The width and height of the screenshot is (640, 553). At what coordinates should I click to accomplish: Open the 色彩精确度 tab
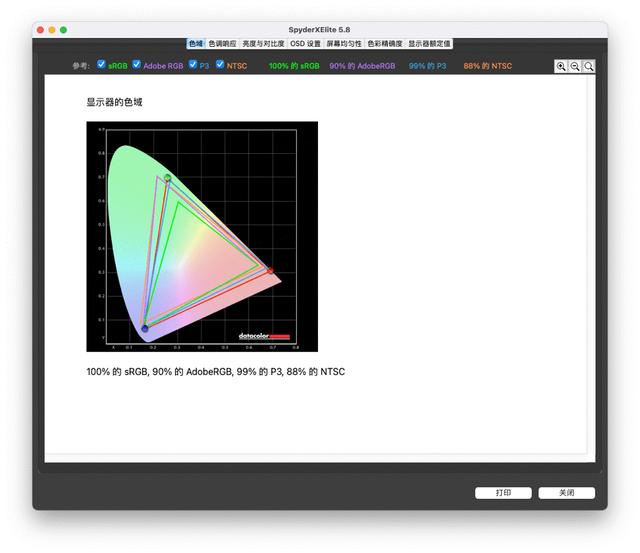pyautogui.click(x=385, y=44)
